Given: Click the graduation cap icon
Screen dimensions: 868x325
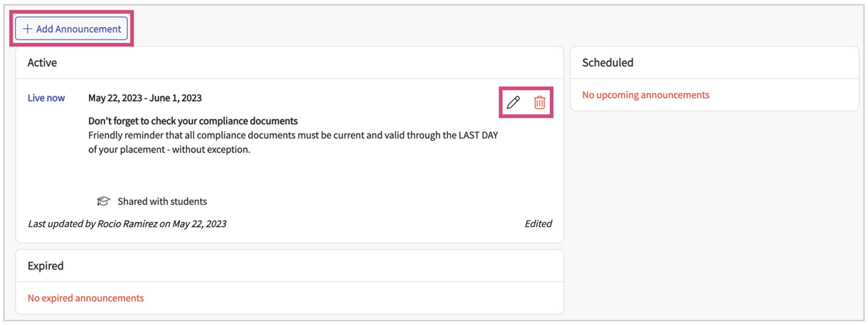Looking at the screenshot, I should click(x=103, y=201).
